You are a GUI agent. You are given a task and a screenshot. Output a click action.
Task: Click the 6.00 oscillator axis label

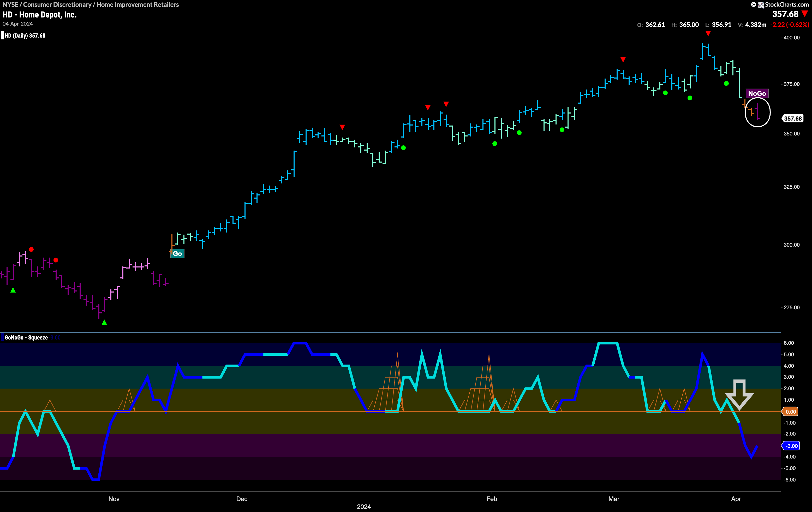[789, 343]
